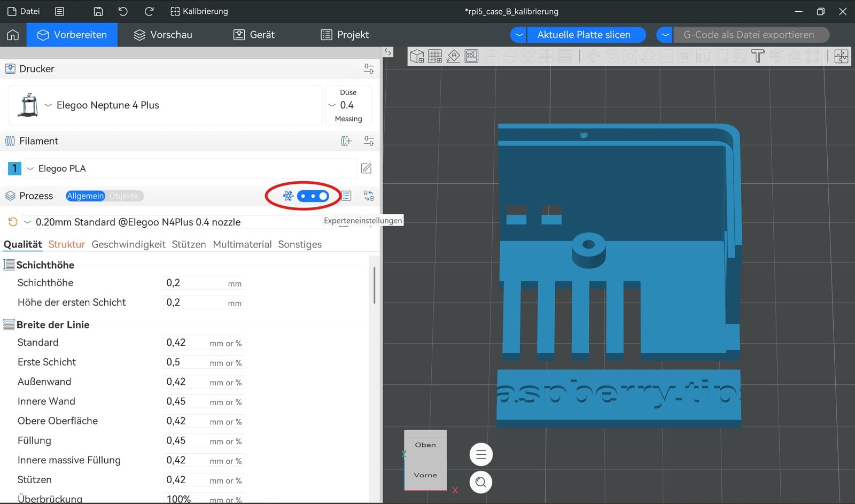
Task: Reset the process preset with the orange arrow
Action: 13,222
